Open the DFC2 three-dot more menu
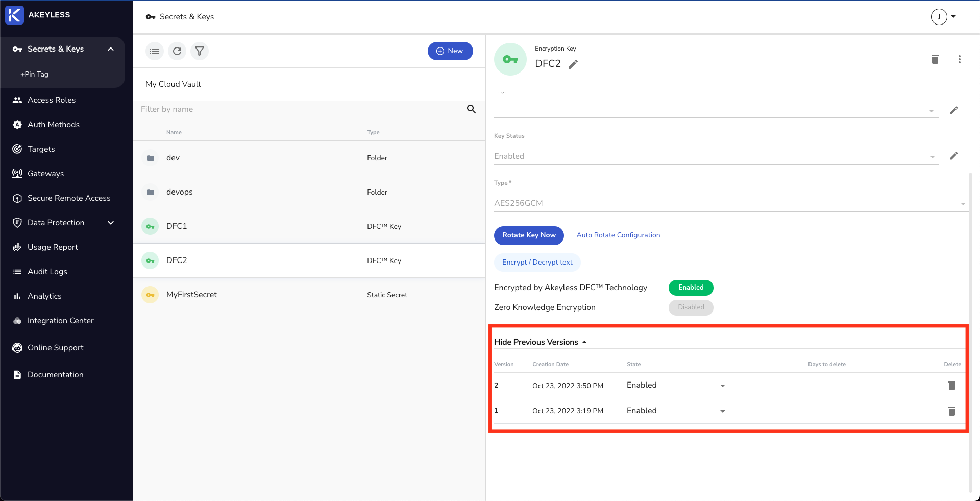Viewport: 980px width, 501px height. (x=960, y=59)
